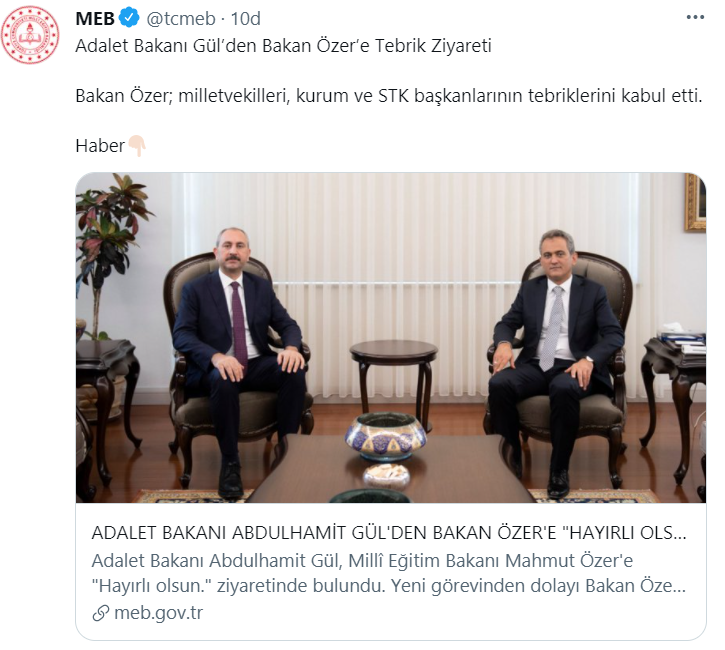This screenshot has height=650, width=725.
Task: Click the man with burgundy tie in photo
Action: 237,358
